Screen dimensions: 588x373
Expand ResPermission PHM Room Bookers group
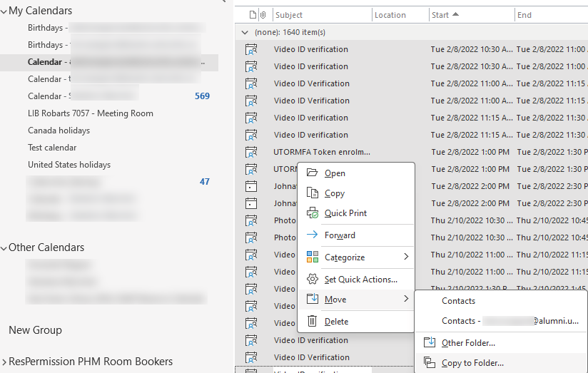pyautogui.click(x=4, y=362)
